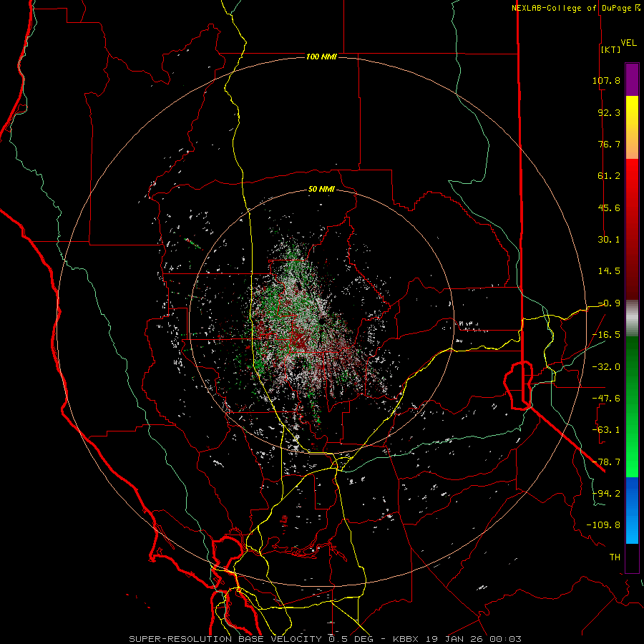The image size is (644, 644).
Task: Select the 14.5 legend value
Action: [x=609, y=270]
